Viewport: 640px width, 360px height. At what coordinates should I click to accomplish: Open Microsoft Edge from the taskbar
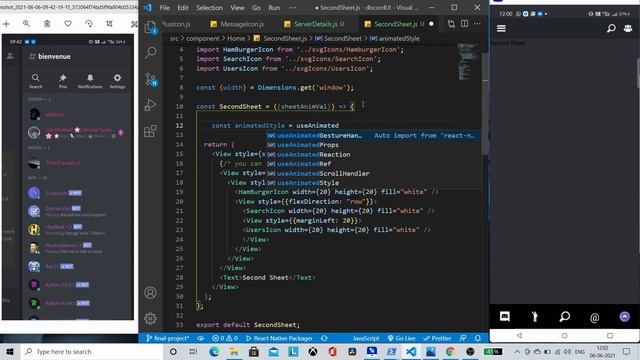(x=214, y=351)
